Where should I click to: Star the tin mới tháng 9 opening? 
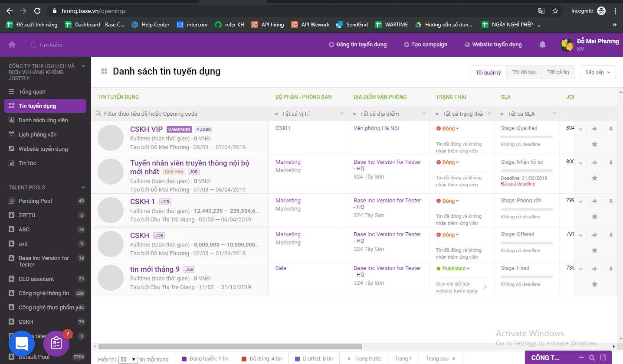595,284
